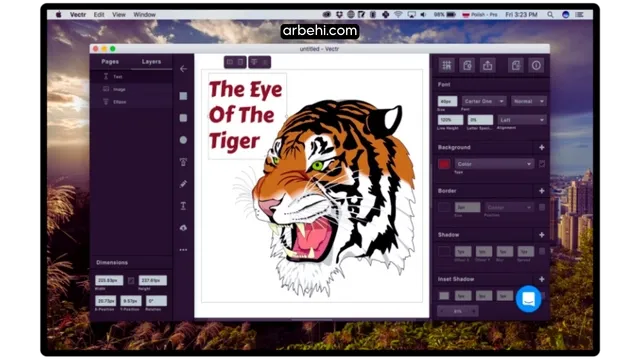This screenshot has width=640, height=360.
Task: Click the red background color swatch
Action: [444, 164]
